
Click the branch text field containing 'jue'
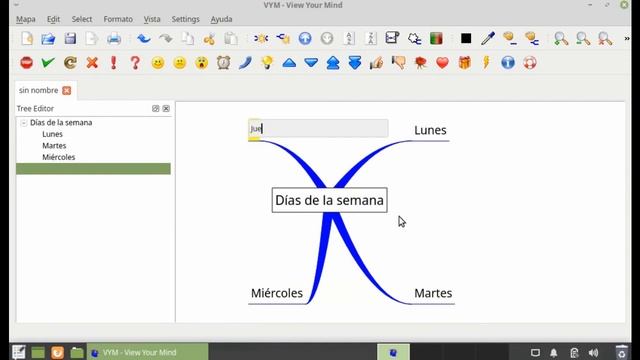click(x=318, y=129)
